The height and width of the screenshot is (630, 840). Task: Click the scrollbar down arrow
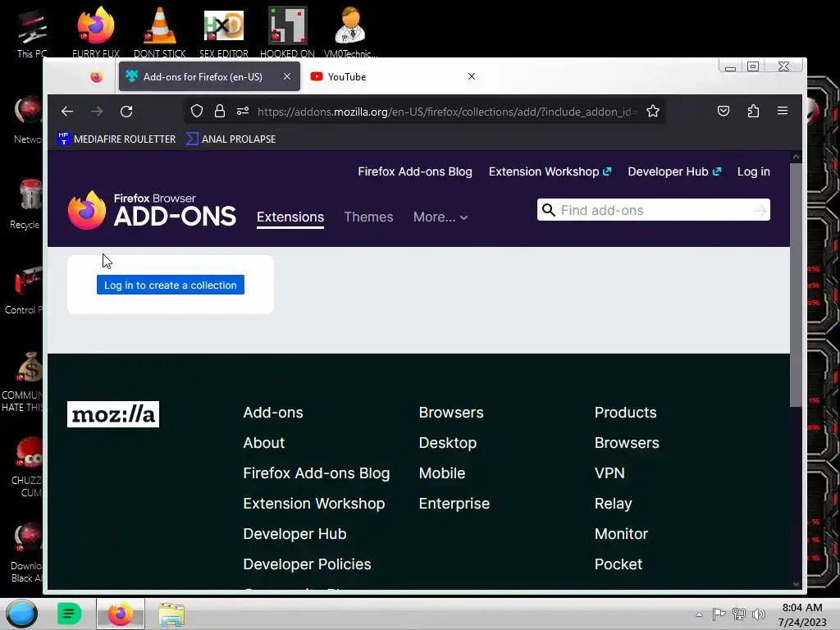[796, 584]
